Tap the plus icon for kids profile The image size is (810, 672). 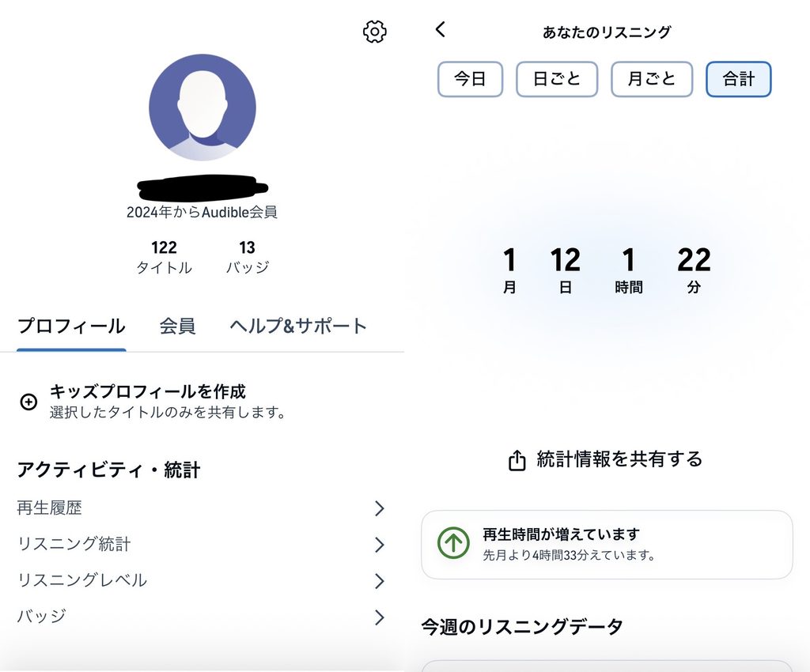point(28,402)
